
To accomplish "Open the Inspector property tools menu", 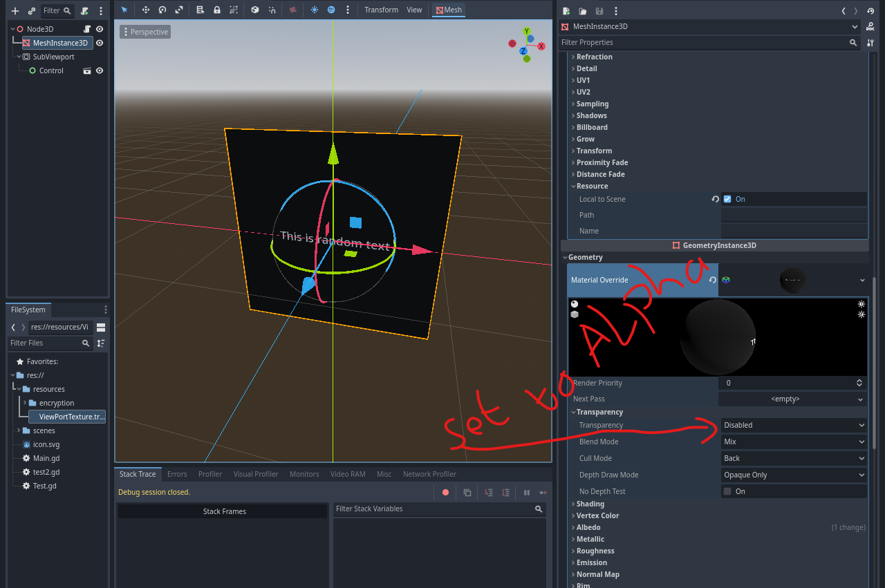I will 870,43.
